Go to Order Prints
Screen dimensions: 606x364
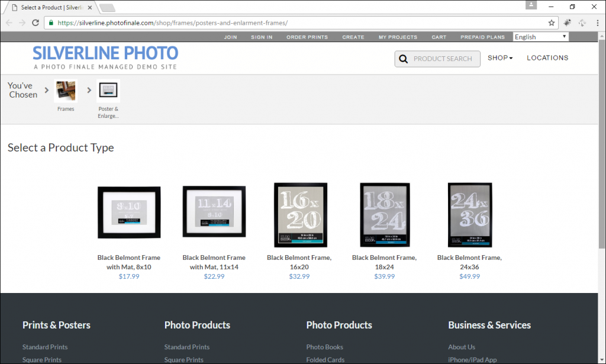pyautogui.click(x=307, y=37)
